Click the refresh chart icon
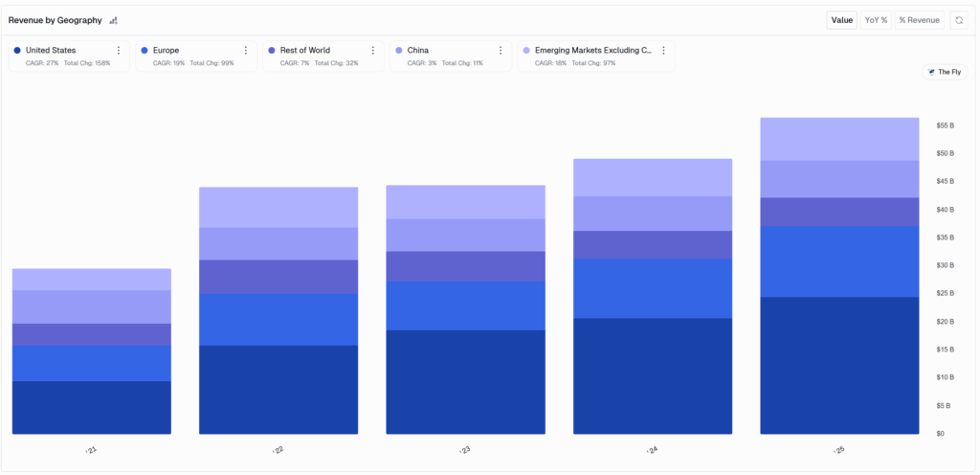Image resolution: width=980 pixels, height=475 pixels. click(x=959, y=19)
